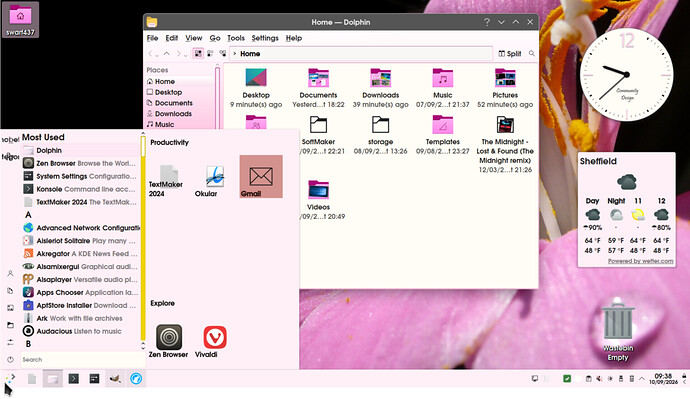Viewport: 690px width, 399px height.
Task: Launch Aisleriot Solitaire from app list
Action: point(81,241)
